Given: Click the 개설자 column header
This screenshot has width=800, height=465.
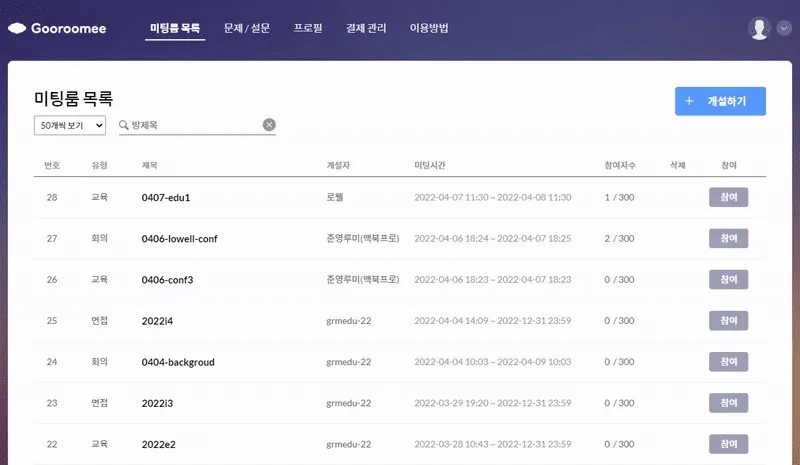Looking at the screenshot, I should pos(338,165).
